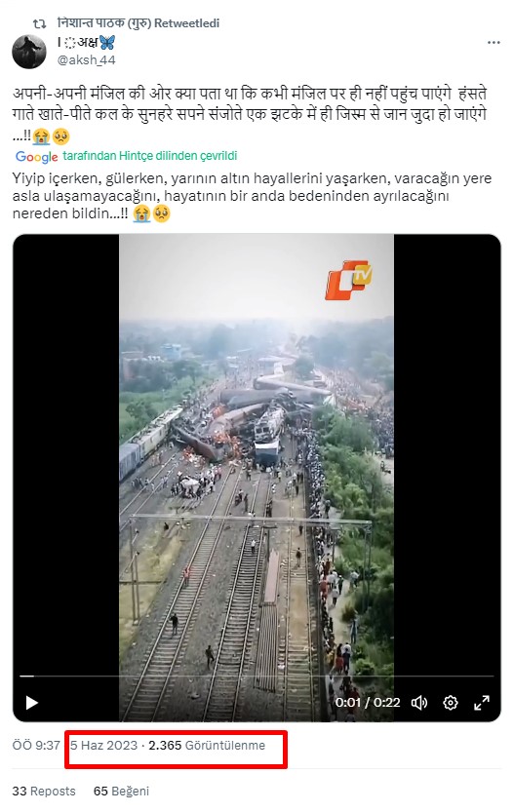Viewport: 514px width, 812px height.
Task: Click the retweet icon at top
Action: 39,23
